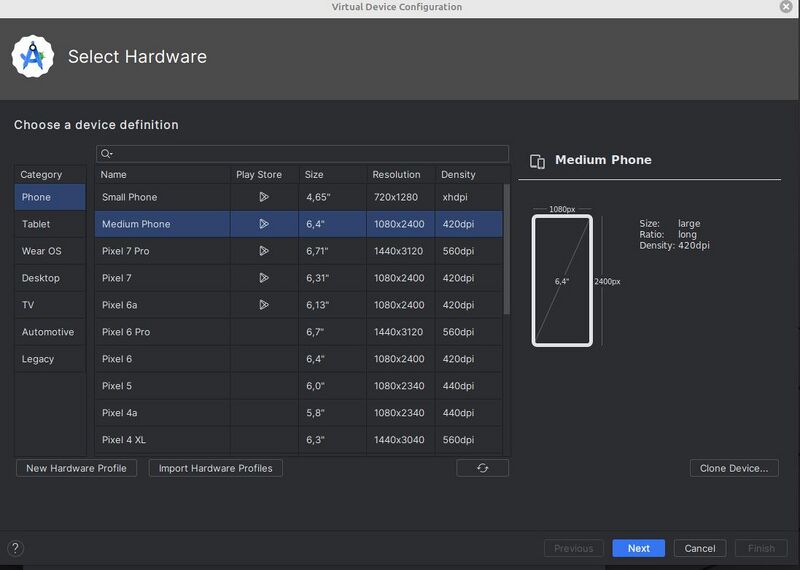This screenshot has width=800, height=570.
Task: Select the Phone category
Action: (x=50, y=197)
